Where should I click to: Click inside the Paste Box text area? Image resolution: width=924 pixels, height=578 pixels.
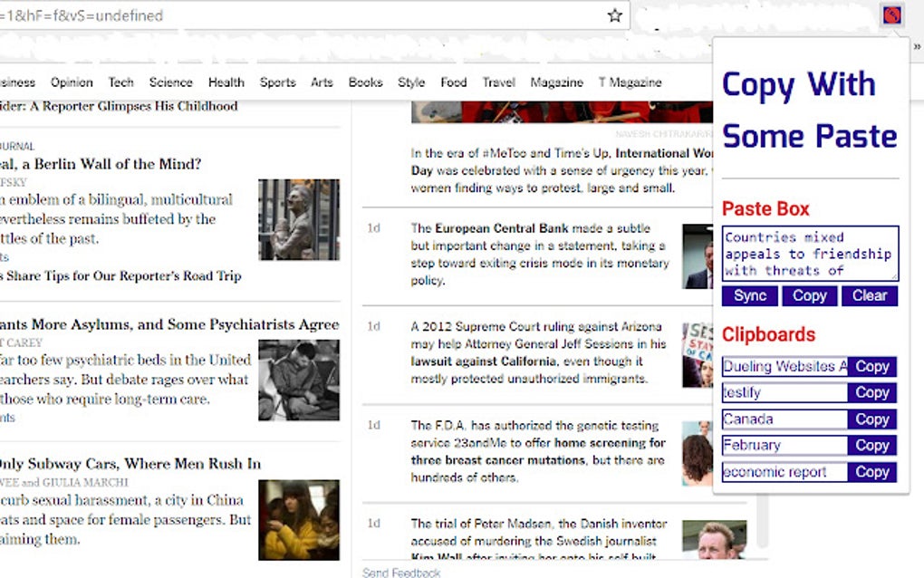click(809, 252)
